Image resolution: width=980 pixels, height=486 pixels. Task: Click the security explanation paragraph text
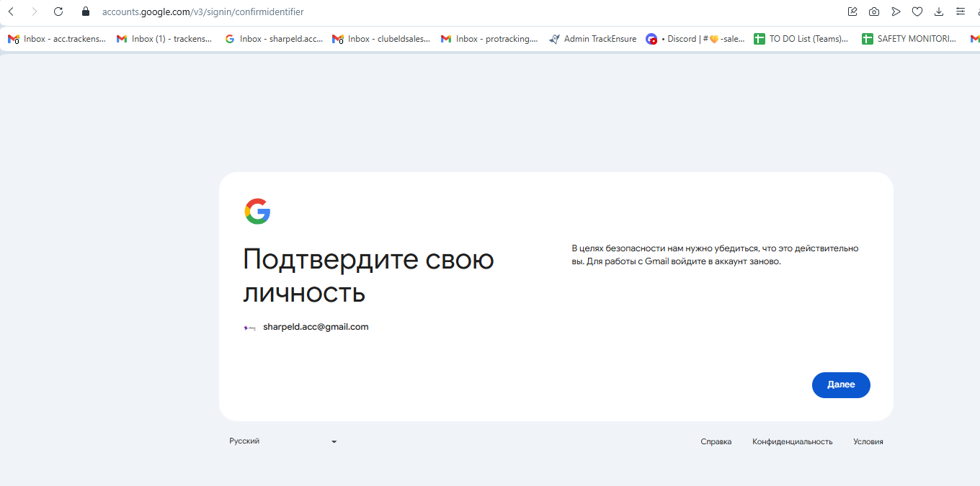click(715, 255)
